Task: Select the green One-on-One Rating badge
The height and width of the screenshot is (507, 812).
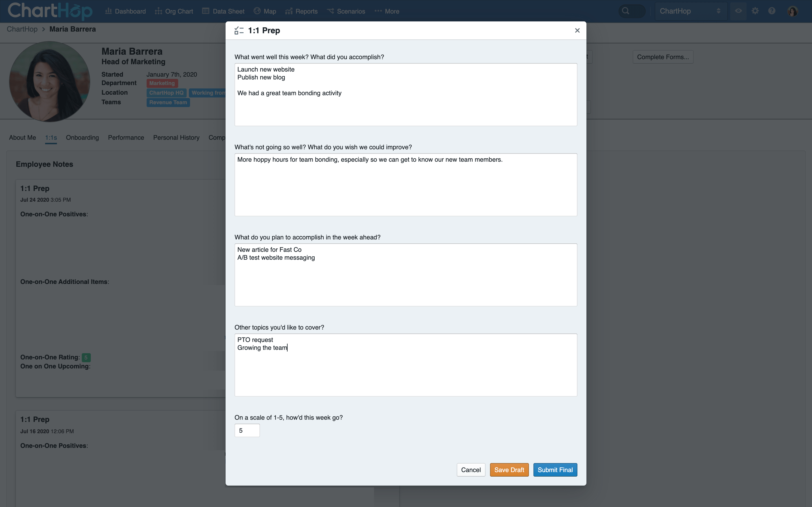Action: (86, 357)
